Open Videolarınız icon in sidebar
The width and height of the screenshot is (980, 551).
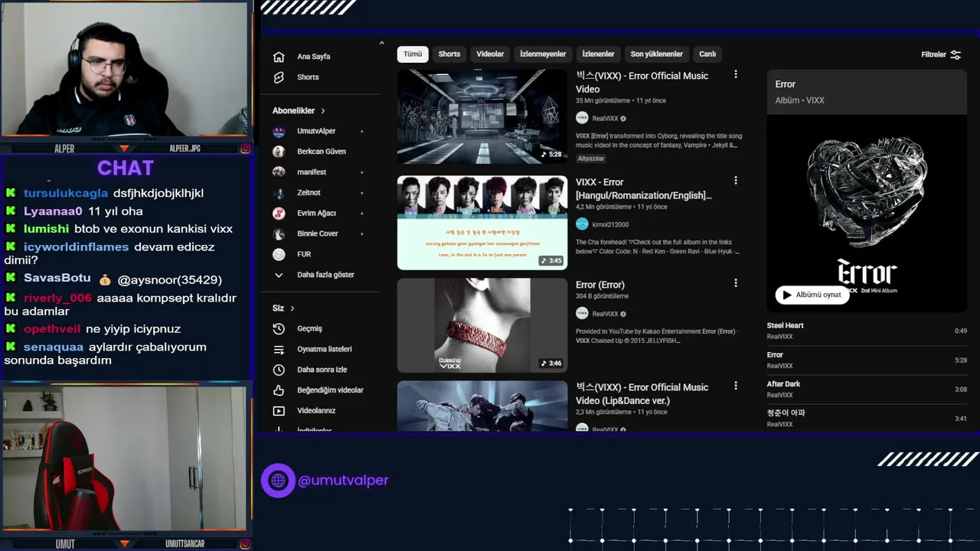tap(279, 411)
